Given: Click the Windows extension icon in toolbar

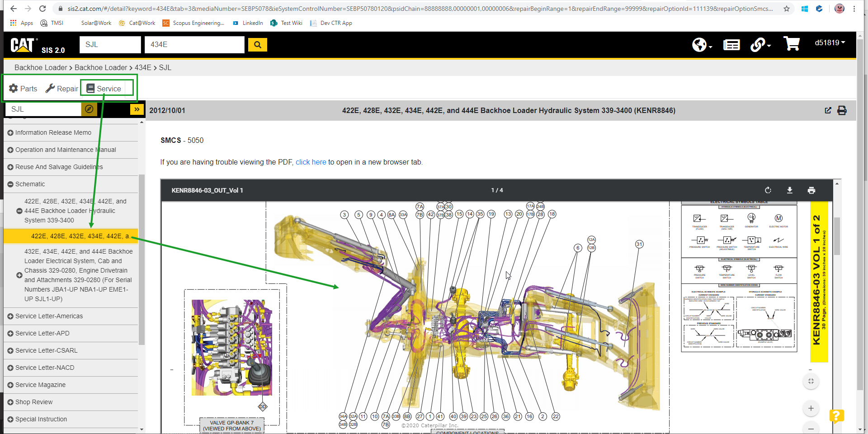Looking at the screenshot, I should pos(805,9).
